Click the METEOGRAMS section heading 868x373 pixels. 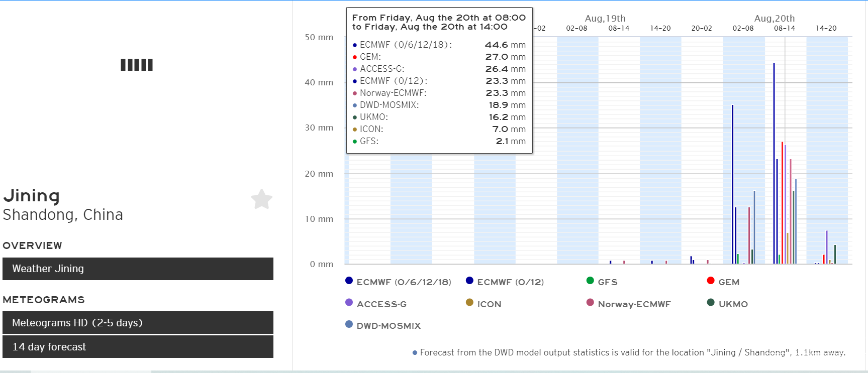44,300
